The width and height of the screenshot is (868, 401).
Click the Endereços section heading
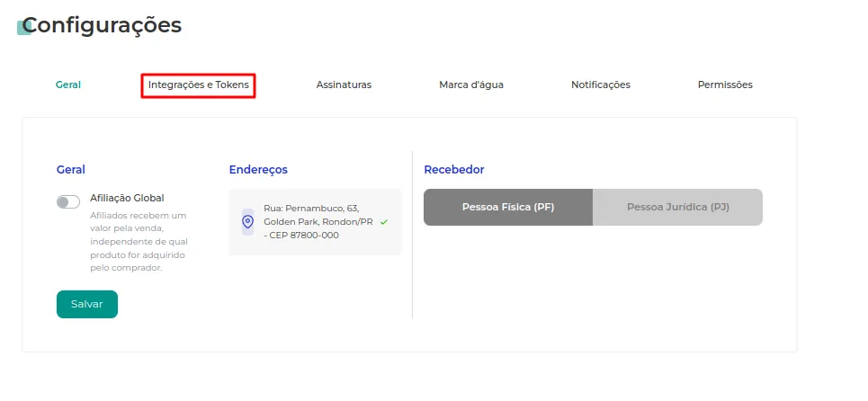(258, 170)
